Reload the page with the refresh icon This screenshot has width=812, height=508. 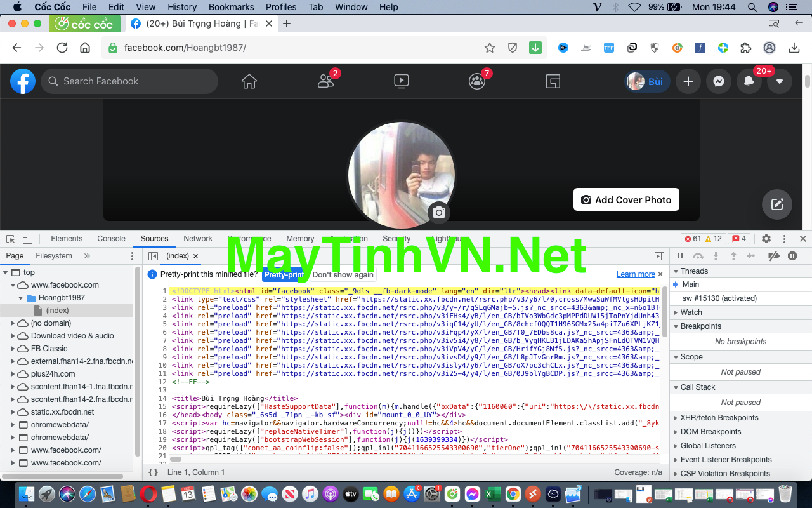62,48
